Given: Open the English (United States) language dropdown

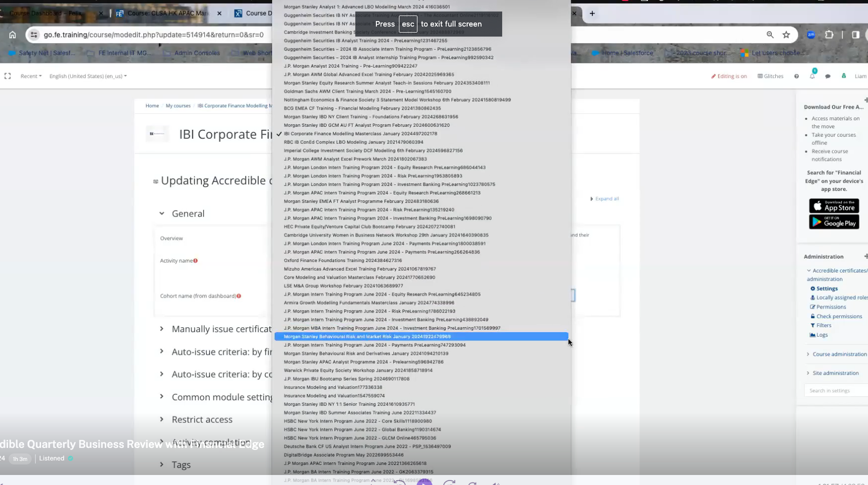Looking at the screenshot, I should click(88, 76).
